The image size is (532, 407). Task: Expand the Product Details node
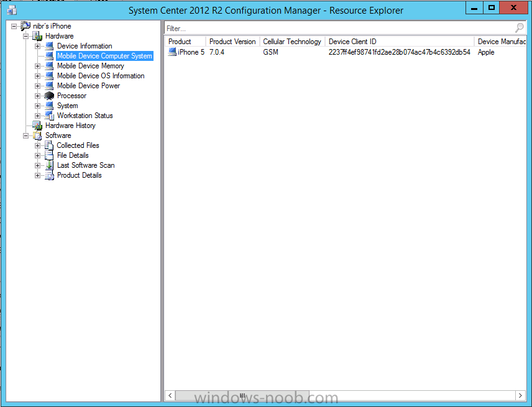coord(38,175)
